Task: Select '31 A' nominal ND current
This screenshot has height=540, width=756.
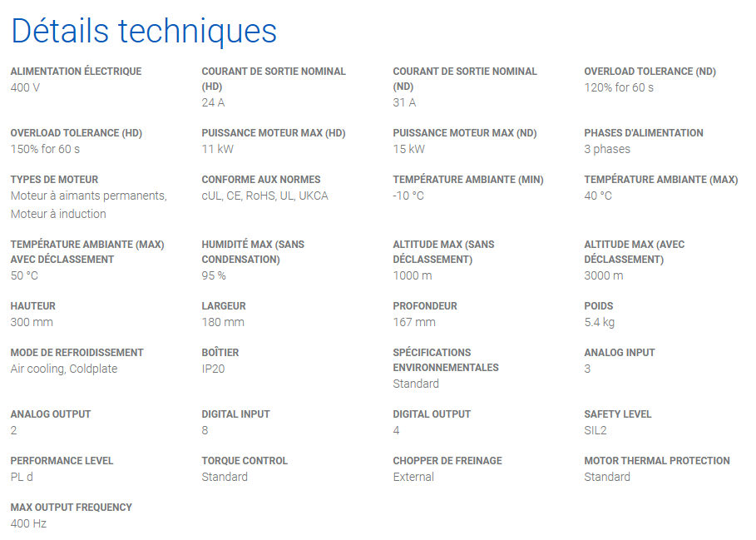Action: [x=404, y=102]
